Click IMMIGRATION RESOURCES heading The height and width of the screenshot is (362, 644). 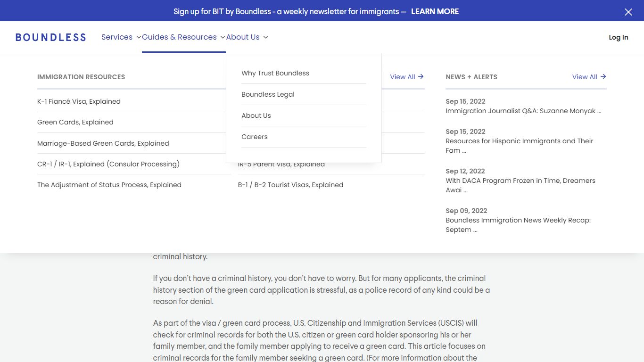pos(81,77)
